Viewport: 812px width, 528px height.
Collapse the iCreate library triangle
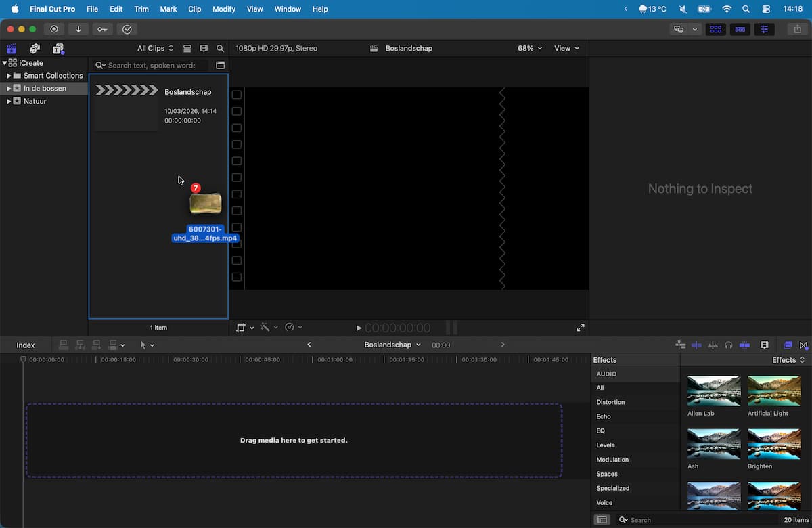(5, 63)
